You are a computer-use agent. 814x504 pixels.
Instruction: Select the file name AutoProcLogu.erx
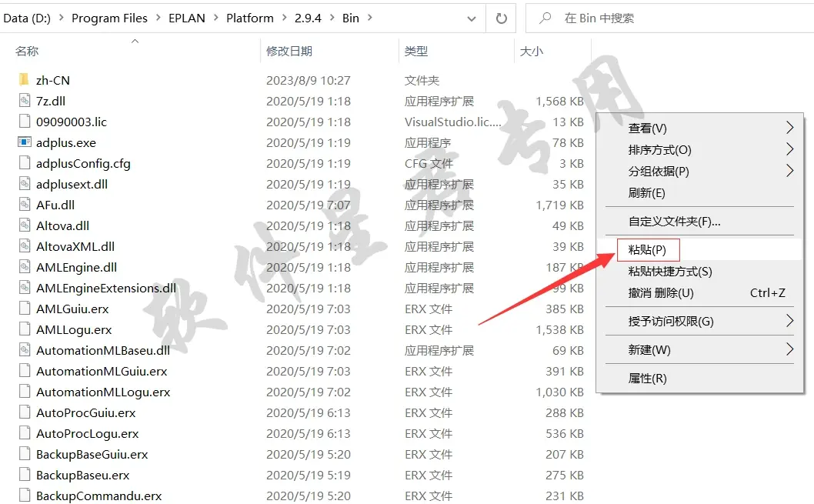tap(87, 433)
